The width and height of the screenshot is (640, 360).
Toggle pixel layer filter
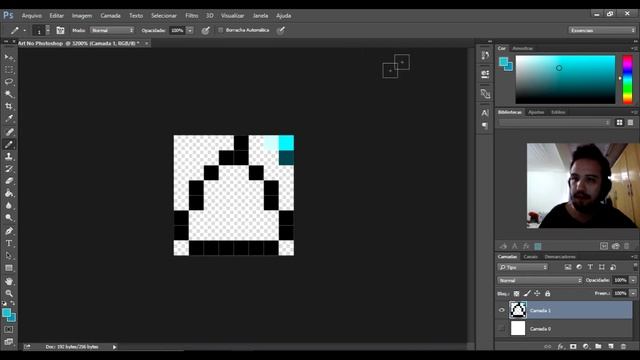coord(568,267)
